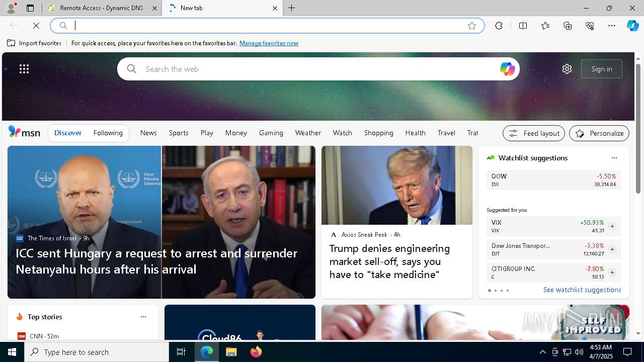Screen dimensions: 644x362
Task: Open Watchlist suggestions more options
Action: point(614,158)
